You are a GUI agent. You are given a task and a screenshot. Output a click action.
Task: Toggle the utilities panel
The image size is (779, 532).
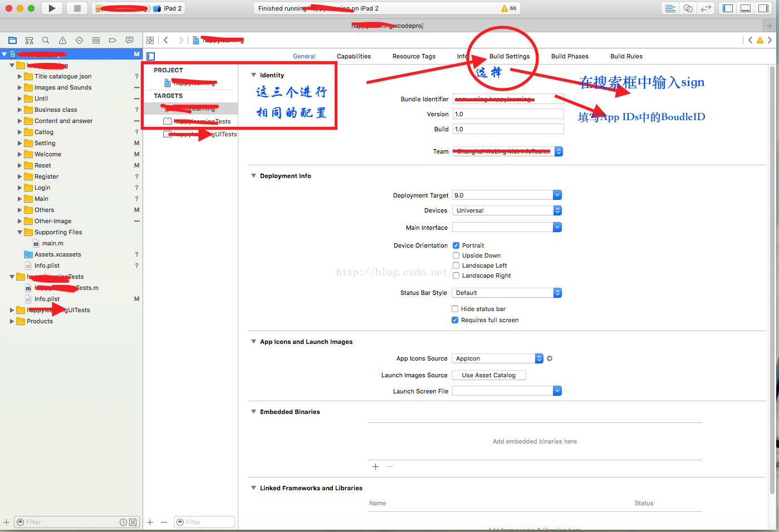click(763, 8)
